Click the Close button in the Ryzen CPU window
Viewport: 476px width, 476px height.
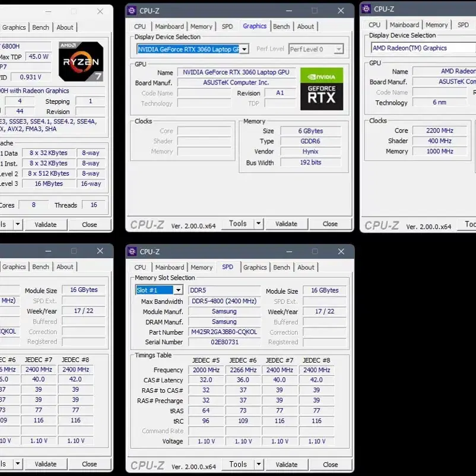tap(89, 224)
